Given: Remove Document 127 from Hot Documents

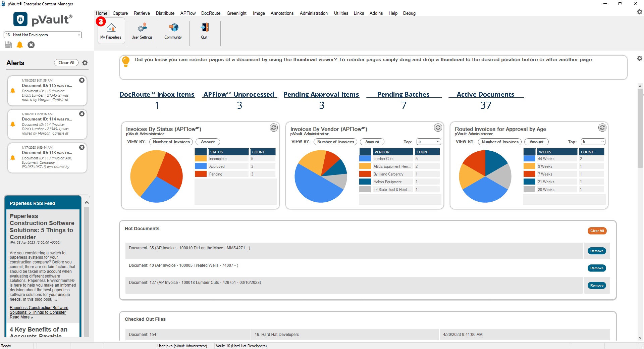Looking at the screenshot, I should pyautogui.click(x=597, y=286).
